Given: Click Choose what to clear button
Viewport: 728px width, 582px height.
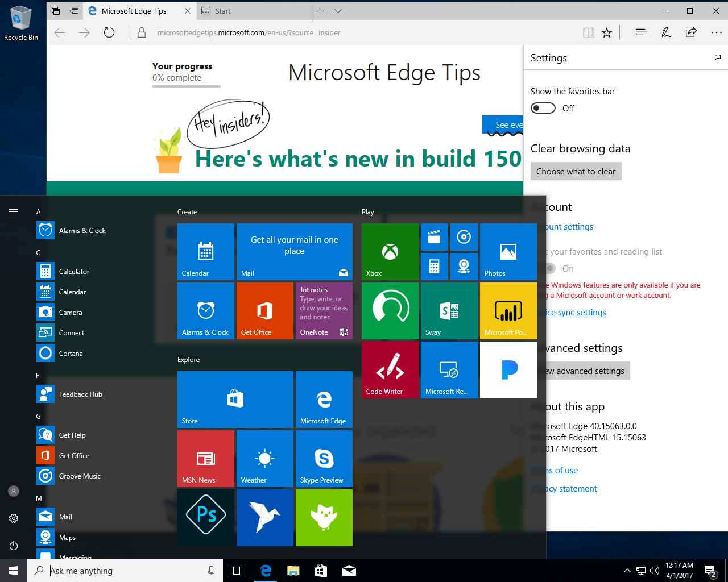Looking at the screenshot, I should tap(576, 171).
